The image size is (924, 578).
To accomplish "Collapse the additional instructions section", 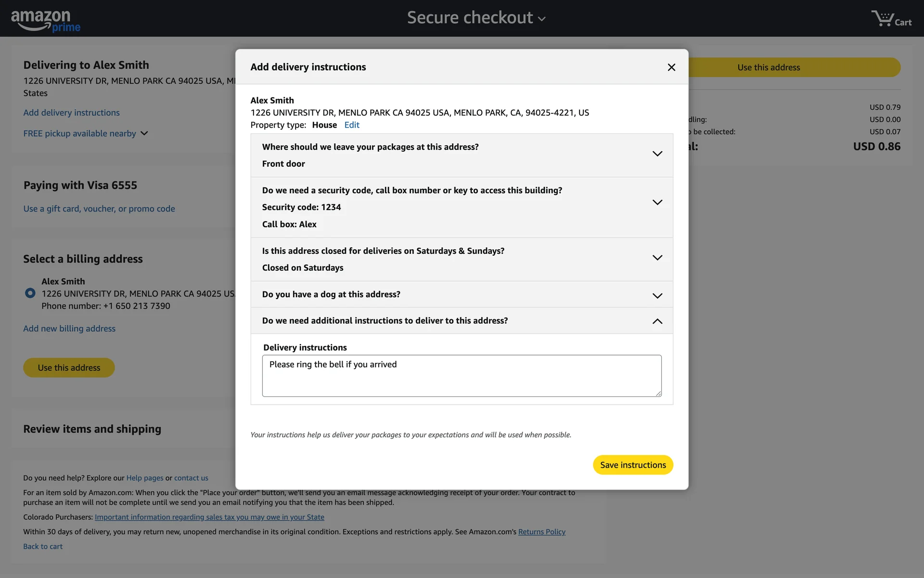I will tap(657, 321).
